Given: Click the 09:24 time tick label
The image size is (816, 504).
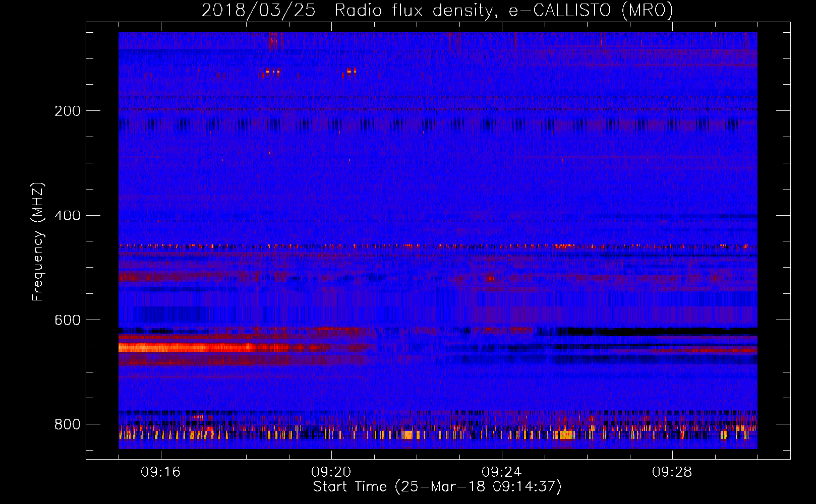Looking at the screenshot, I should coord(502,472).
